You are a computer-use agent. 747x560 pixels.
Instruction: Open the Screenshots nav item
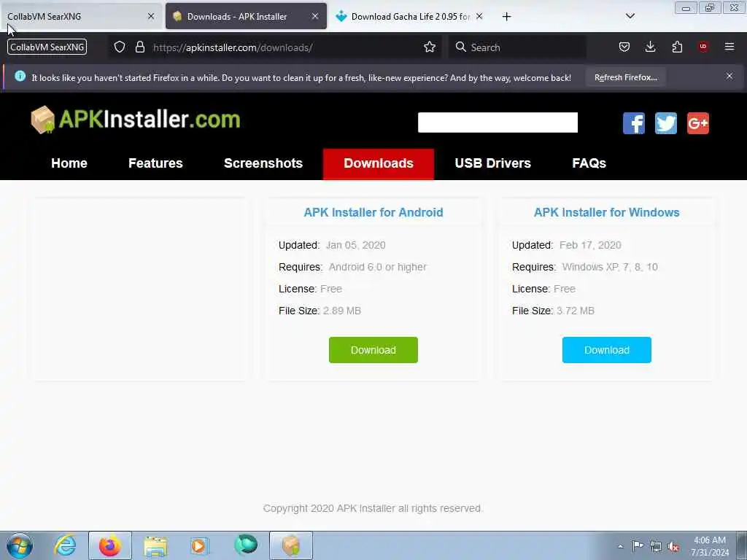(x=263, y=163)
